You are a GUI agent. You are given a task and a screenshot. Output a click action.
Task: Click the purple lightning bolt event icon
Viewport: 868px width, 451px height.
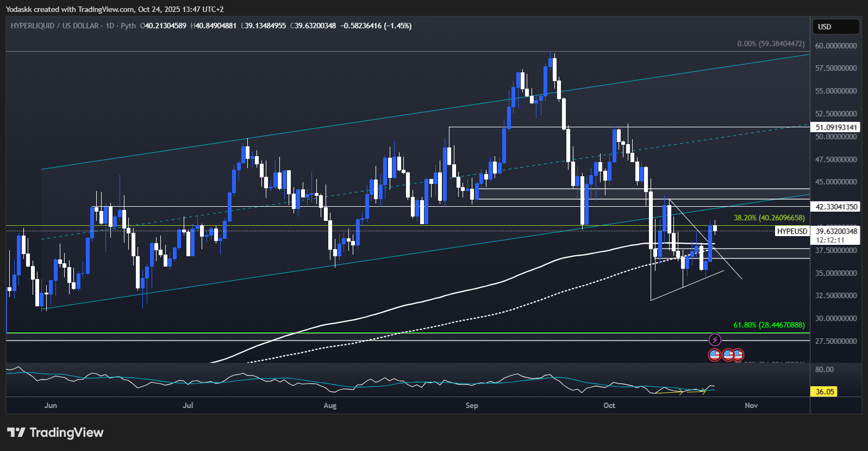715,340
